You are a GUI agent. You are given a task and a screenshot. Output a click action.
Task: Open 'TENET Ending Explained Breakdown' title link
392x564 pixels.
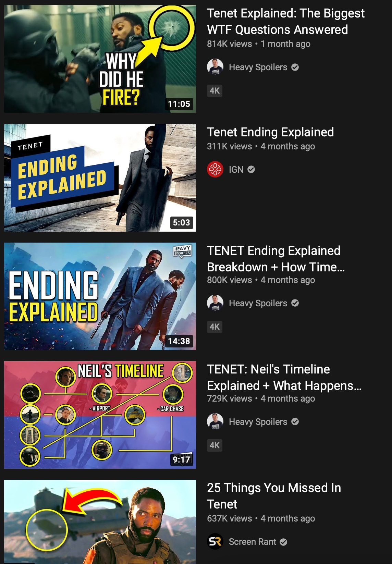click(x=276, y=259)
